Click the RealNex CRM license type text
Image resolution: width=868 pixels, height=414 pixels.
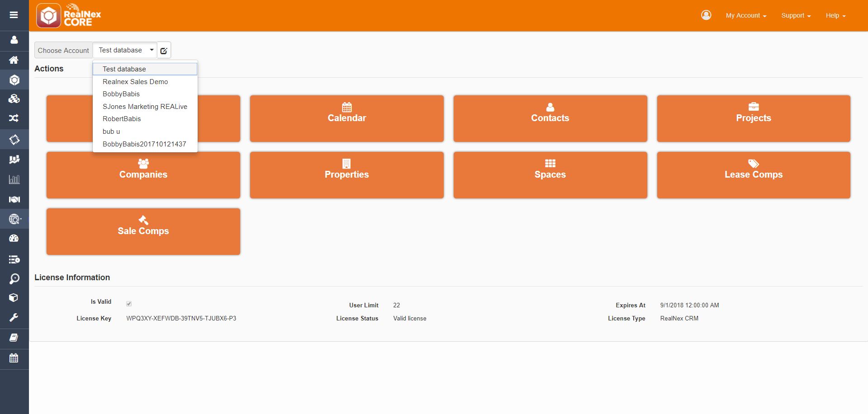coord(679,319)
